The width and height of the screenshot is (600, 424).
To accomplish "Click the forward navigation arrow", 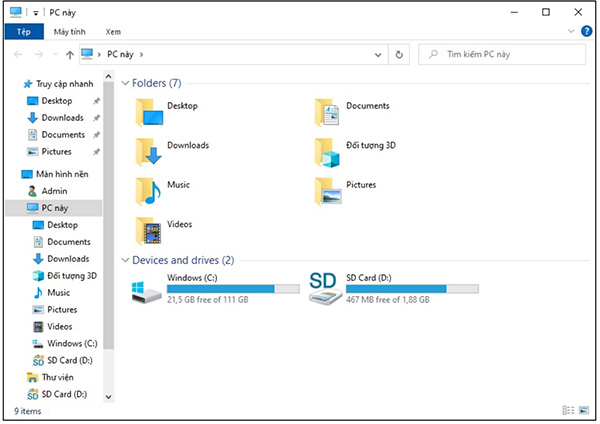I will [39, 55].
